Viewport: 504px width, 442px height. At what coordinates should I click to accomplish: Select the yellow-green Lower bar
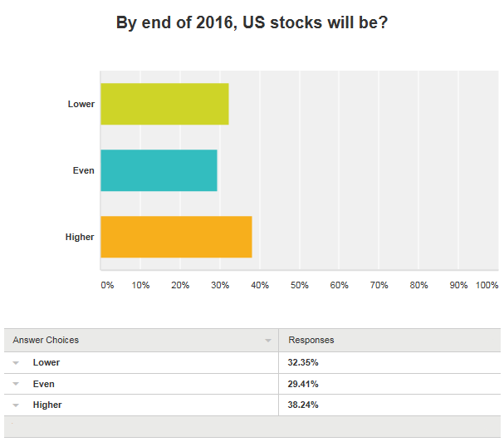(x=164, y=104)
